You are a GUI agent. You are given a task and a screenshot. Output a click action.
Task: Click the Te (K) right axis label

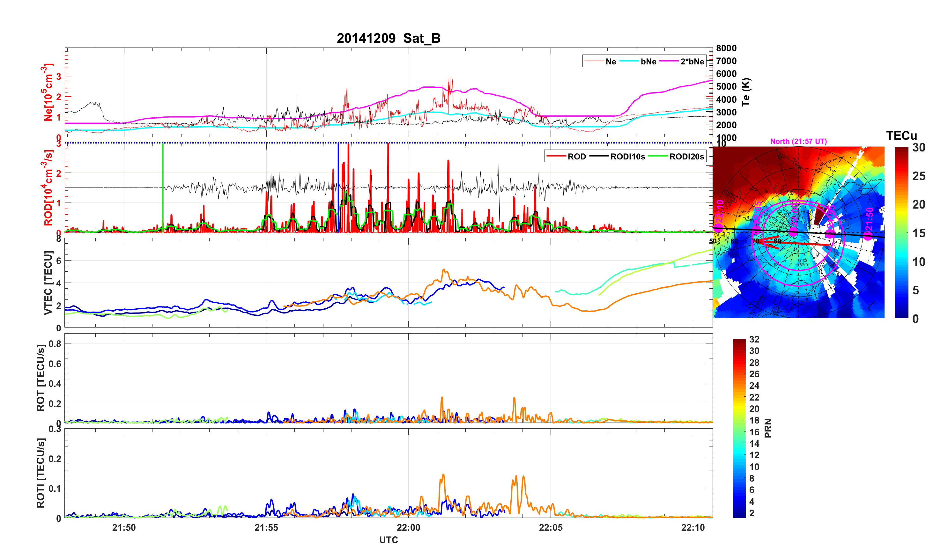tap(746, 92)
